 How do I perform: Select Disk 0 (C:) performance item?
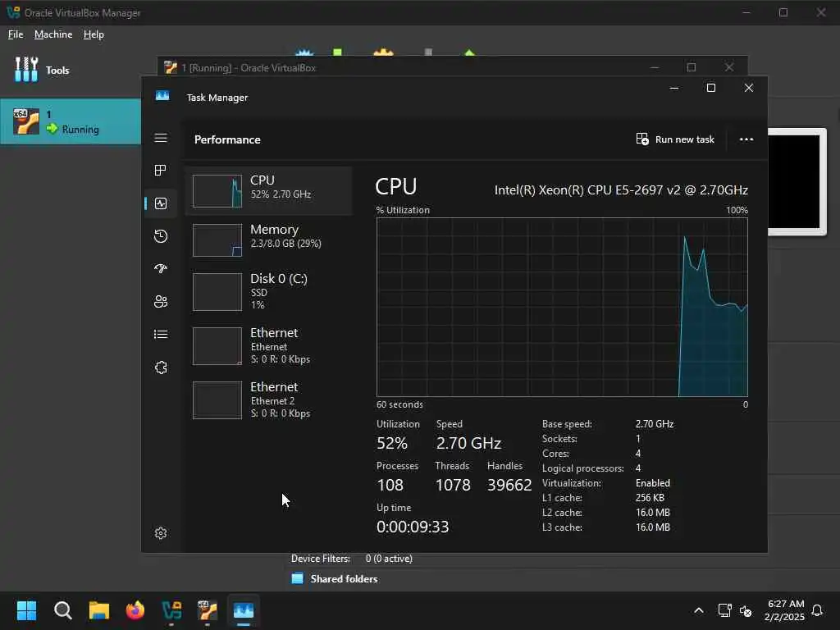tap(268, 291)
